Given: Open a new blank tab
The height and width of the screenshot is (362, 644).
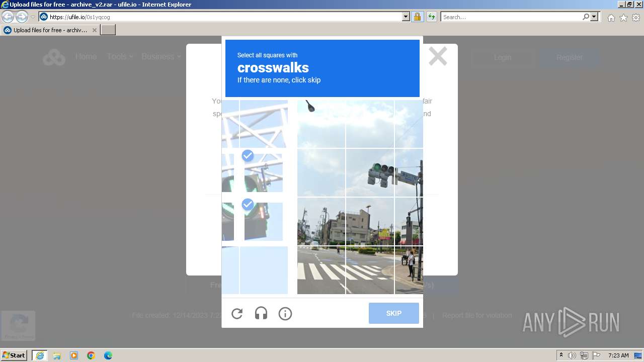Looking at the screenshot, I should [x=108, y=30].
